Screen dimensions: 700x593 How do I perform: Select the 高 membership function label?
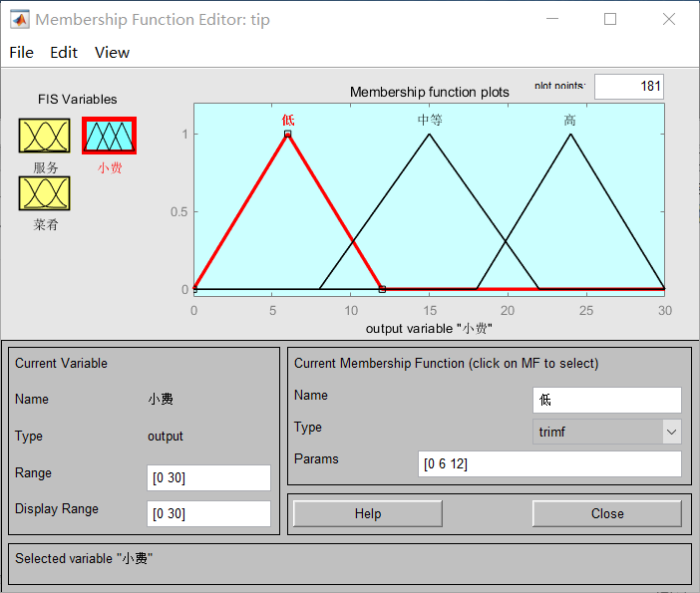[569, 120]
